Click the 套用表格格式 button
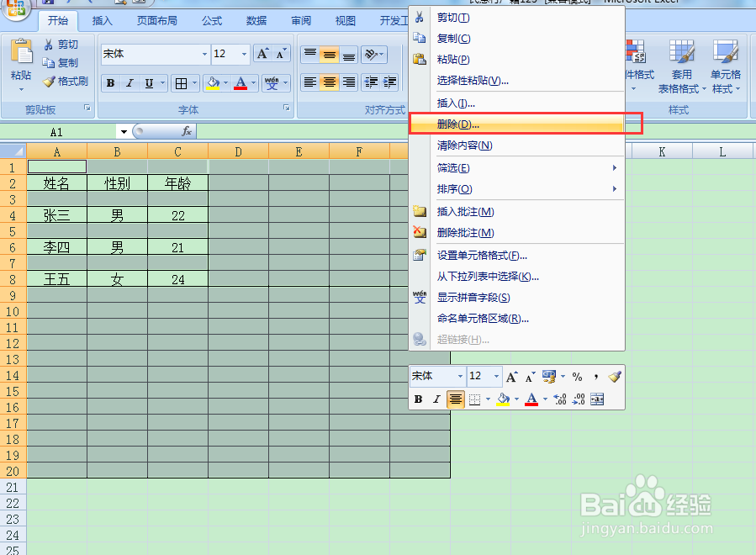 (682, 67)
